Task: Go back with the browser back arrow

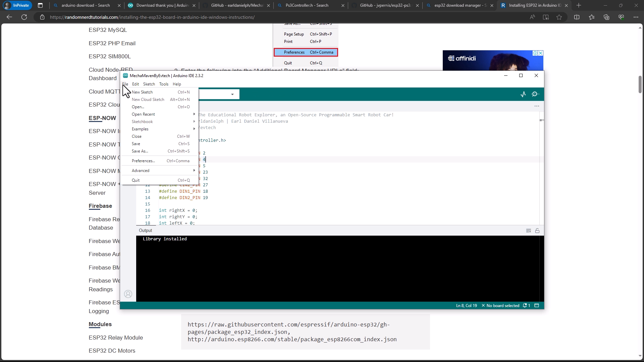Action: 9,17
